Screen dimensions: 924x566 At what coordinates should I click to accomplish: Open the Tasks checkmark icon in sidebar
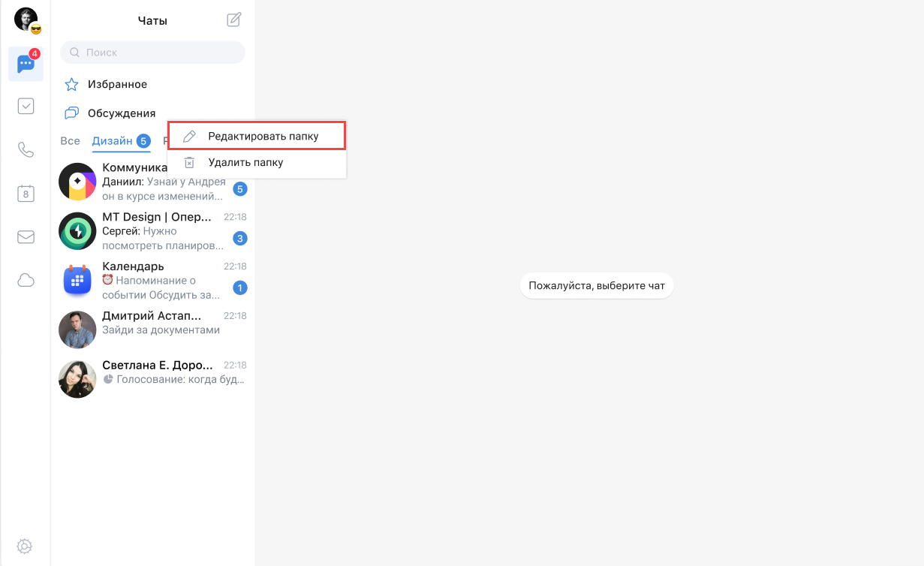point(26,107)
